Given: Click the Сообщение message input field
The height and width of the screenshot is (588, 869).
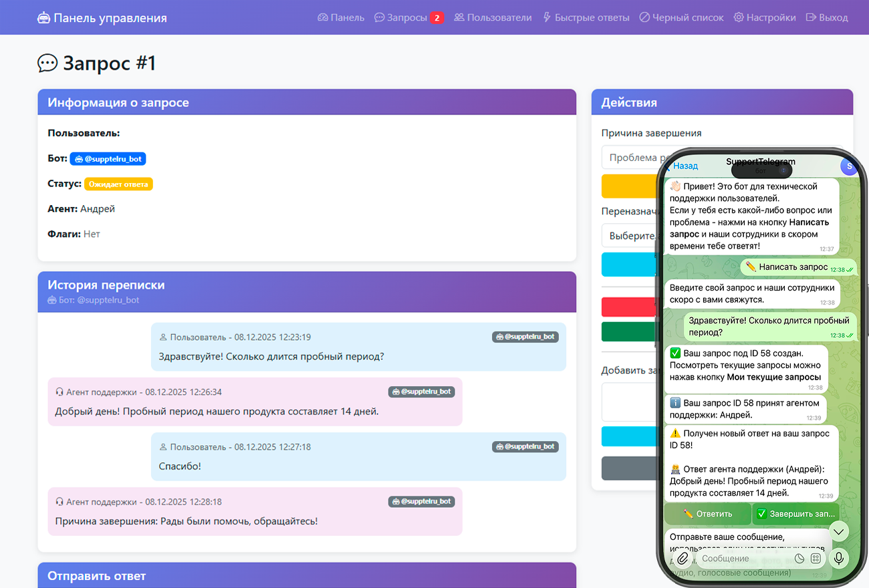Looking at the screenshot, I should coord(742,559).
